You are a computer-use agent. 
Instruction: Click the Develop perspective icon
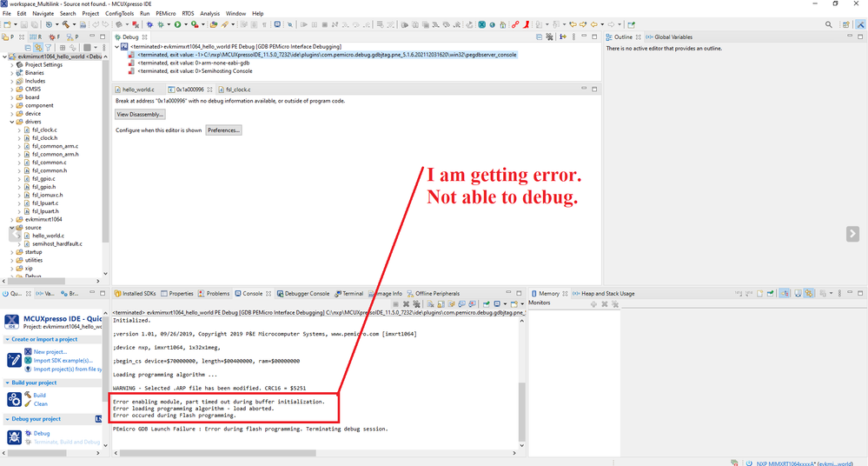[860, 24]
